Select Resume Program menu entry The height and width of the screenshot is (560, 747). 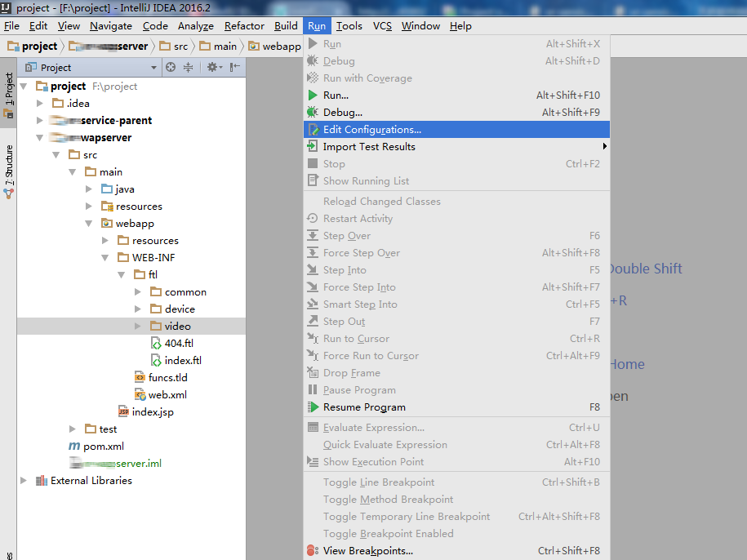click(456, 407)
